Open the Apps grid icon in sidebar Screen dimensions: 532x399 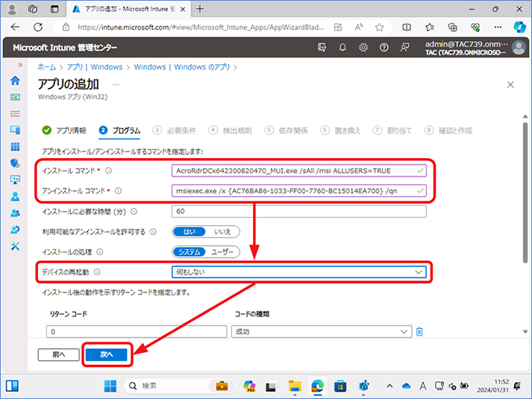[15, 146]
